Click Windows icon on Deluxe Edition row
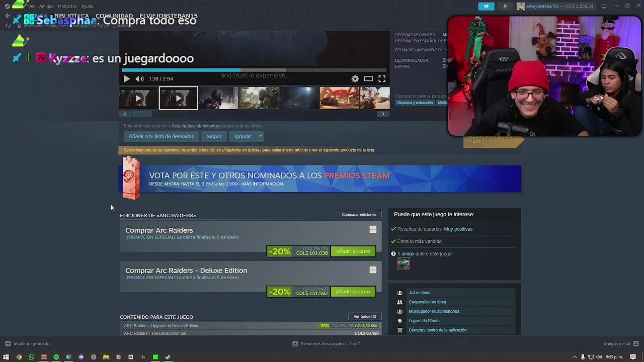 tap(373, 270)
